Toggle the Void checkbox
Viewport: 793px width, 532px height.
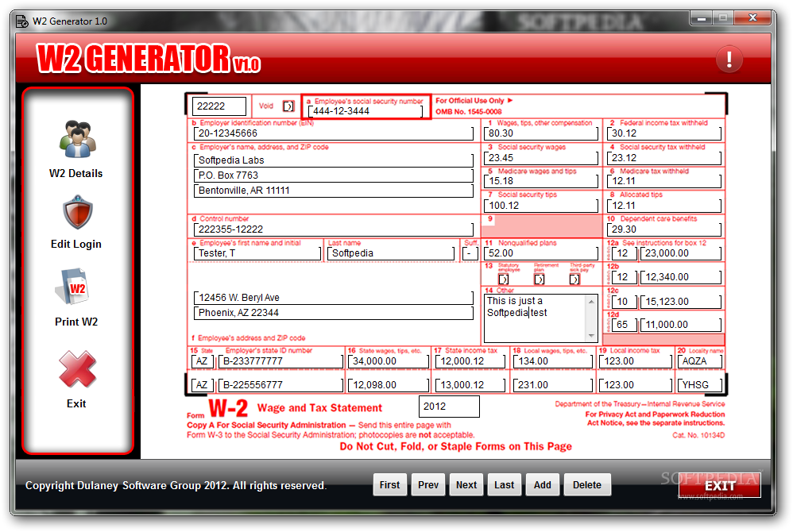click(x=288, y=106)
